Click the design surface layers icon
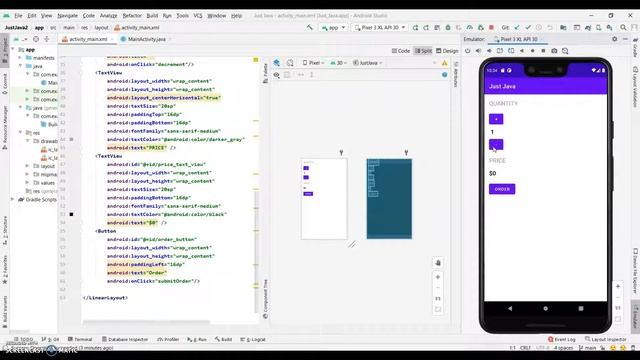The image size is (640, 360). point(277,62)
